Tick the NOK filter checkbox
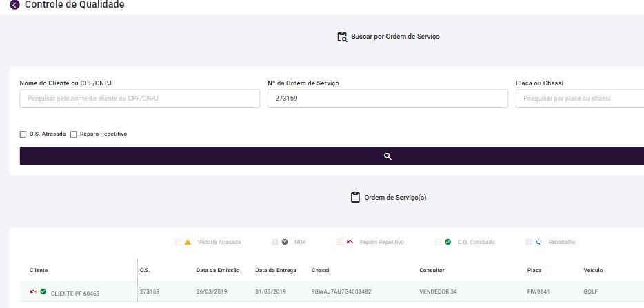Image resolution: width=644 pixels, height=308 pixels. coord(275,243)
